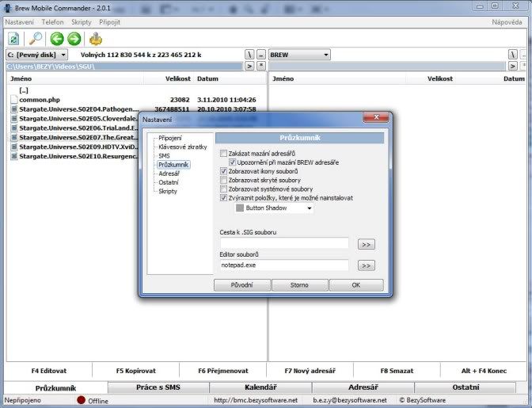
Task: Click the F5 Kopírovat button
Action: [x=135, y=371]
